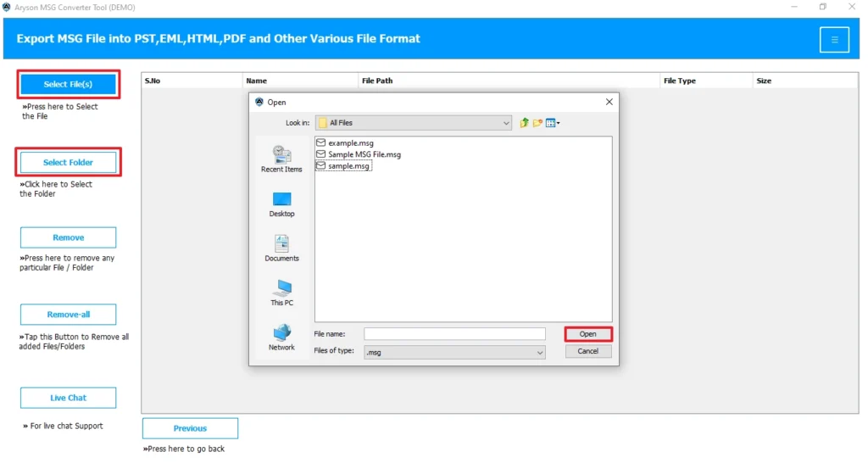The image size is (868, 463).
Task: Select Documents in dialog sidebar
Action: pyautogui.click(x=281, y=248)
